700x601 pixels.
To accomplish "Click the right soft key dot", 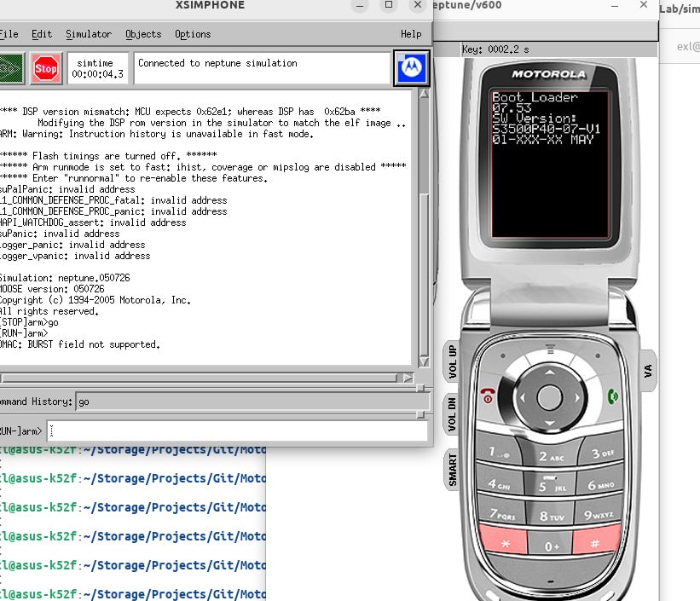I will tap(598, 355).
